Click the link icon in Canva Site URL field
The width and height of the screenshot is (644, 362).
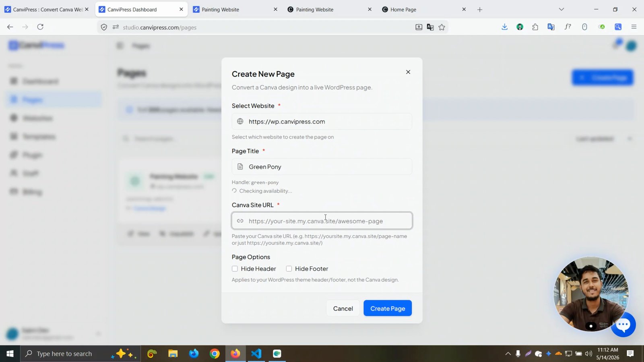pos(240,221)
